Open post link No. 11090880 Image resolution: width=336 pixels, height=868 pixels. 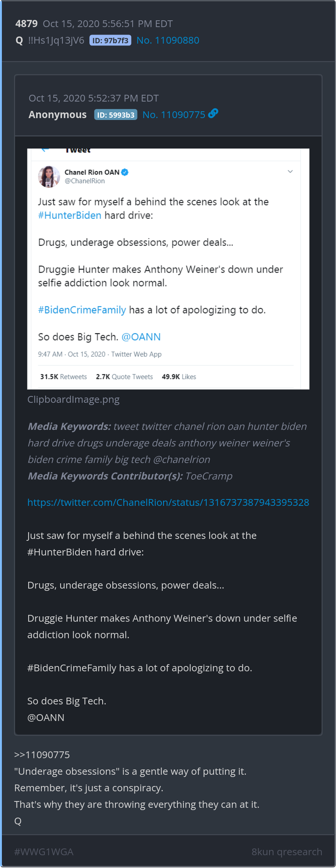[x=168, y=41]
